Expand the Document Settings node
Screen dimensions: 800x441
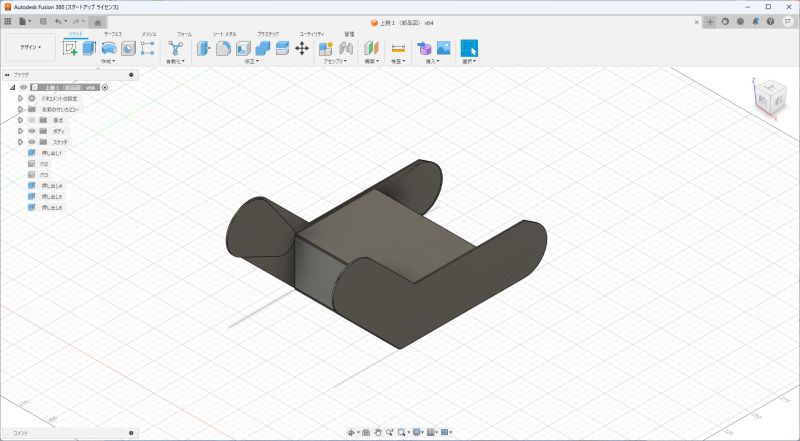pyautogui.click(x=20, y=98)
